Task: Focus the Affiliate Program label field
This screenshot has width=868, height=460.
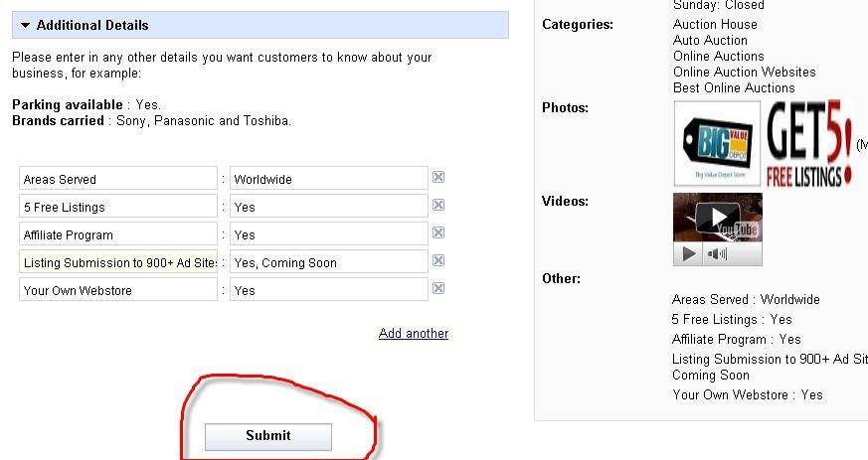Action: click(x=117, y=234)
